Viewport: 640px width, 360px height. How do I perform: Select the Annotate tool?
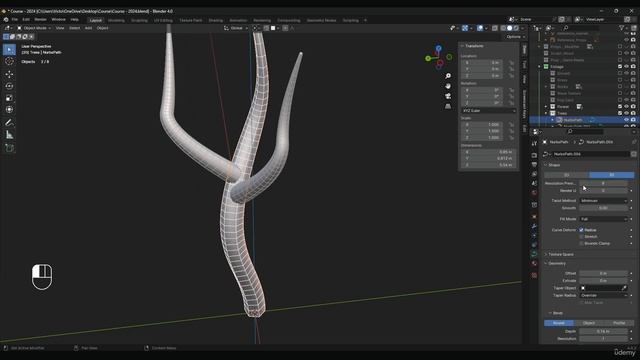click(9, 123)
